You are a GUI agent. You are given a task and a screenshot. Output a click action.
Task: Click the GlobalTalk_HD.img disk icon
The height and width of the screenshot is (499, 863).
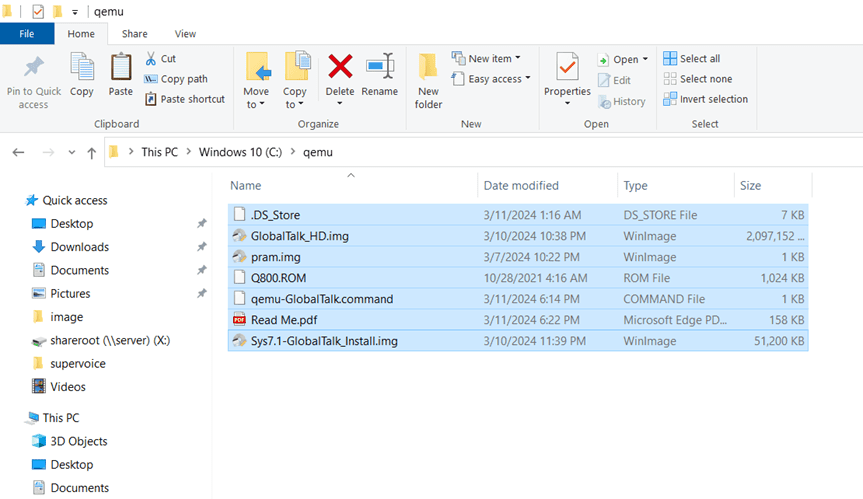[x=239, y=236]
